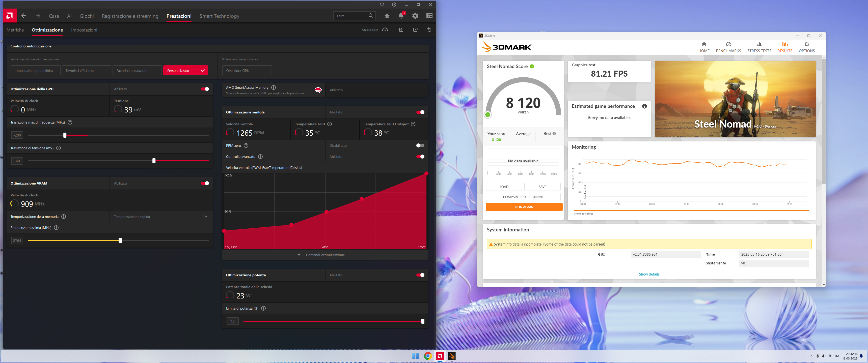Go forward with the right arrow
This screenshot has width=868, height=363.
pyautogui.click(x=38, y=15)
